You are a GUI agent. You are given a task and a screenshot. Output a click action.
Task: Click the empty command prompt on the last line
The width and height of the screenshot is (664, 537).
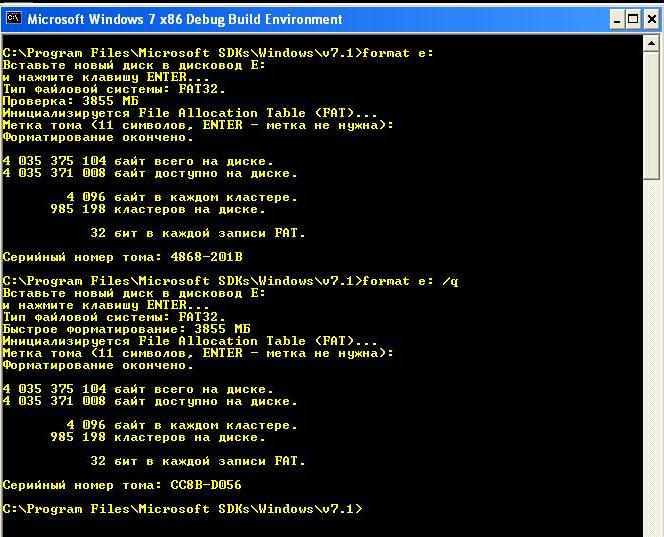tap(183, 509)
